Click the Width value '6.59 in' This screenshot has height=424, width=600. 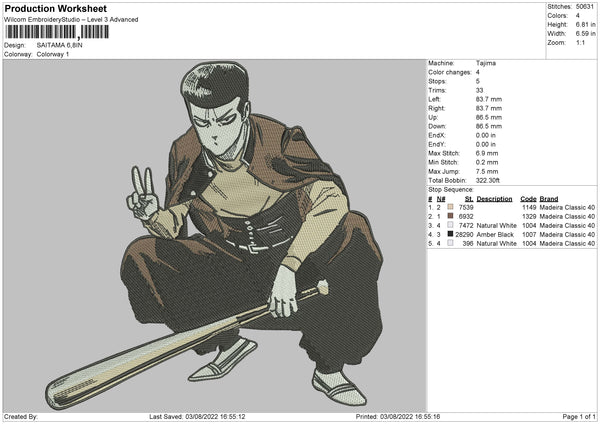pyautogui.click(x=585, y=34)
